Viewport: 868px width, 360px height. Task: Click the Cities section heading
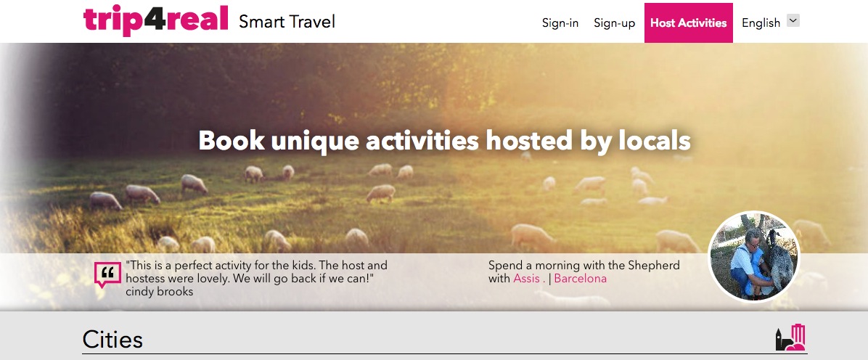[113, 340]
